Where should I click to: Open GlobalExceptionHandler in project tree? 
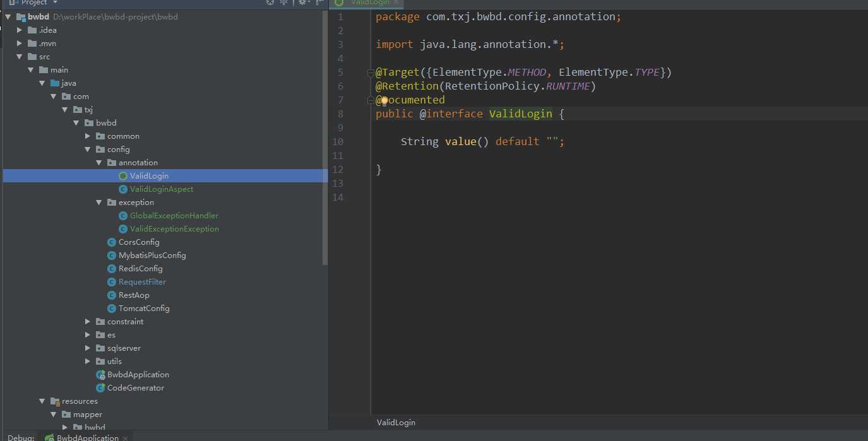tap(174, 216)
